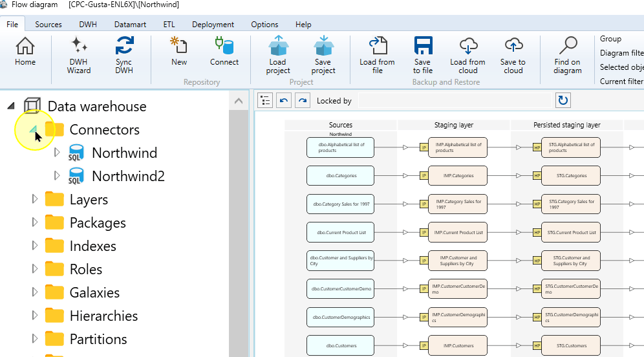Open the Help tab
The width and height of the screenshot is (644, 357).
303,24
